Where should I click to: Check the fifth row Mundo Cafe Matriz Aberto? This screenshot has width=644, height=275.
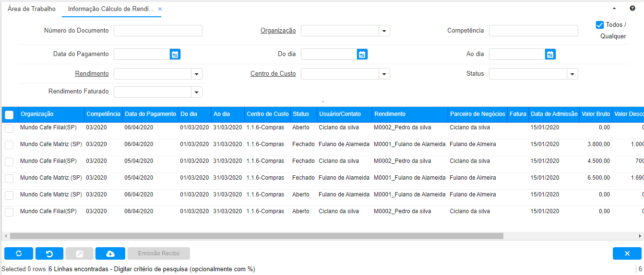(9, 195)
